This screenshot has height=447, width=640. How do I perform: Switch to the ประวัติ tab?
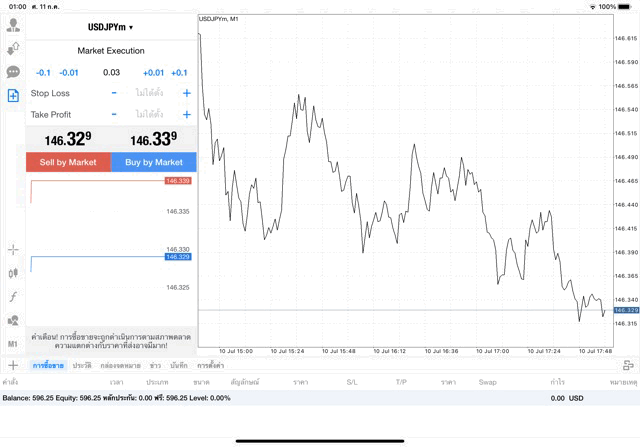(x=81, y=366)
